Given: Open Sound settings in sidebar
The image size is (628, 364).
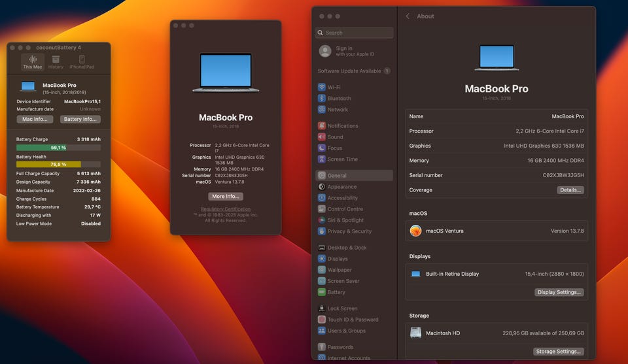Looking at the screenshot, I should coord(354,137).
